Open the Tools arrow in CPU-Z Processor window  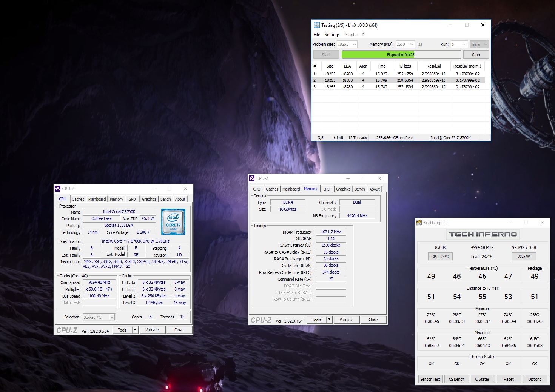pos(135,330)
